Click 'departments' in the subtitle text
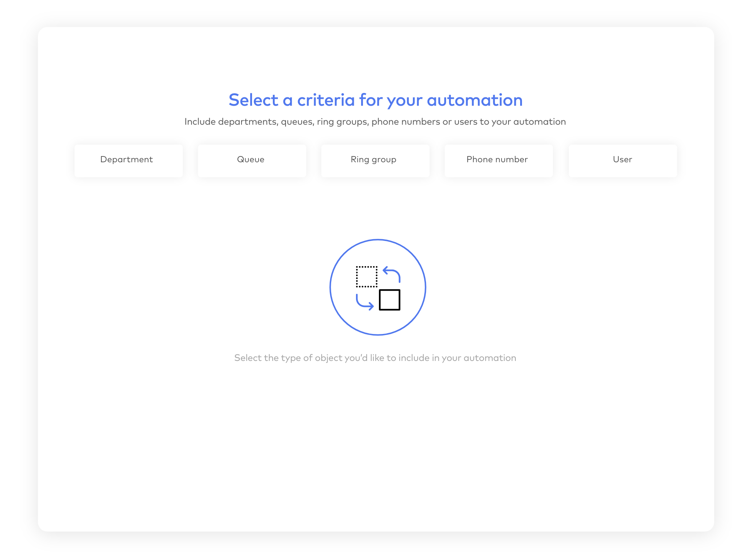The height and width of the screenshot is (560, 747). pos(248,122)
